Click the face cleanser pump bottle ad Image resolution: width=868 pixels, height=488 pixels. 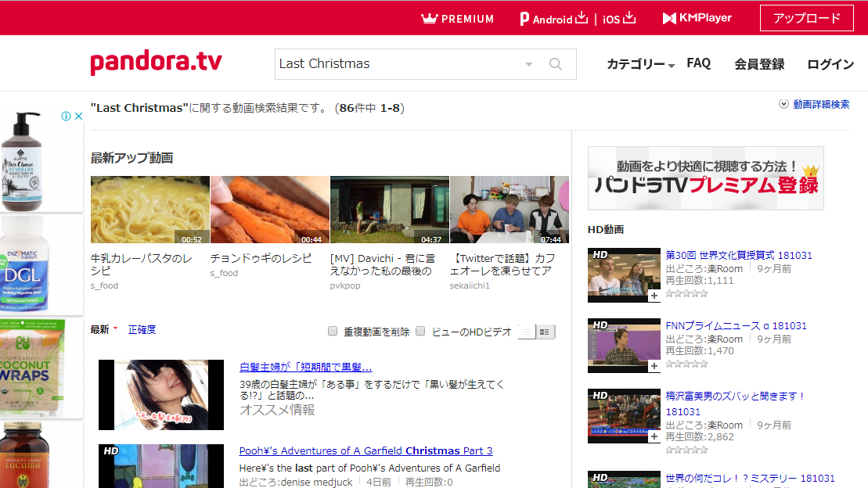click(x=41, y=162)
